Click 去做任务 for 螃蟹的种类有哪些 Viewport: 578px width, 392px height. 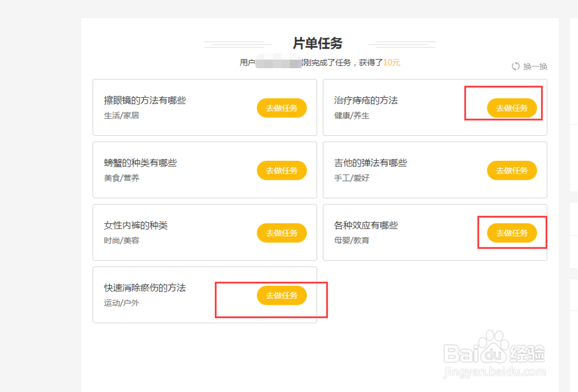pyautogui.click(x=281, y=171)
